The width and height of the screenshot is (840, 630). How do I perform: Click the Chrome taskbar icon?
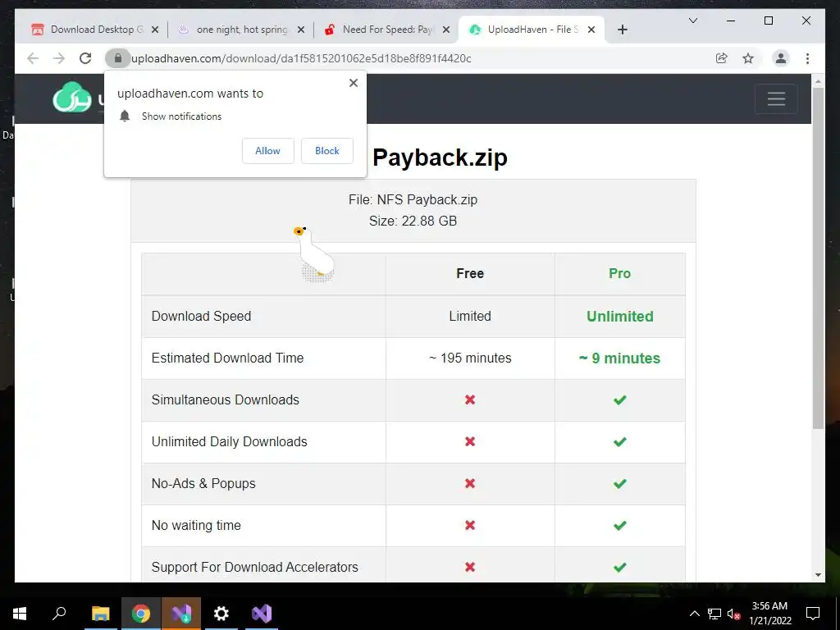(141, 614)
